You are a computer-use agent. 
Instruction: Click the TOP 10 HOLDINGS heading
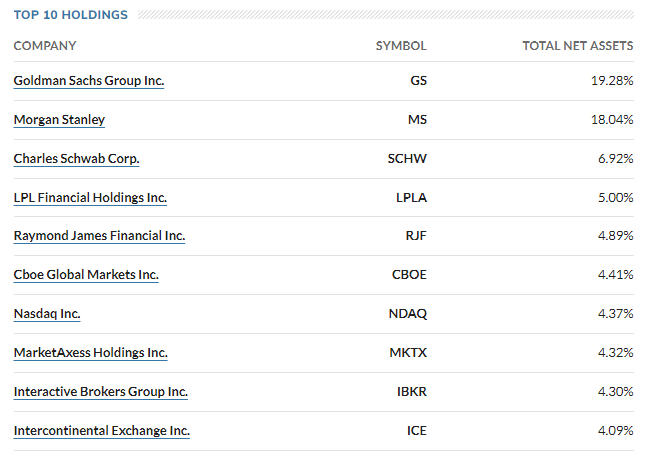pos(71,15)
